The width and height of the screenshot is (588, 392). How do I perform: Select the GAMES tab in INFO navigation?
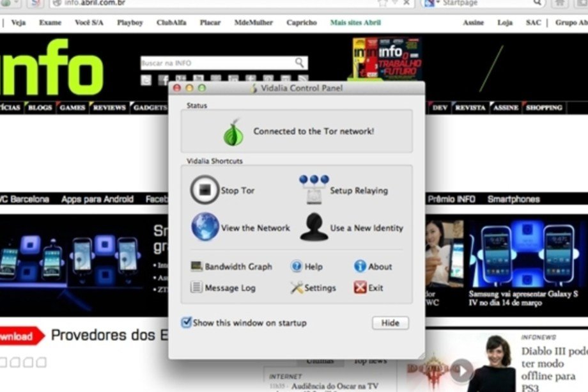pos(72,107)
